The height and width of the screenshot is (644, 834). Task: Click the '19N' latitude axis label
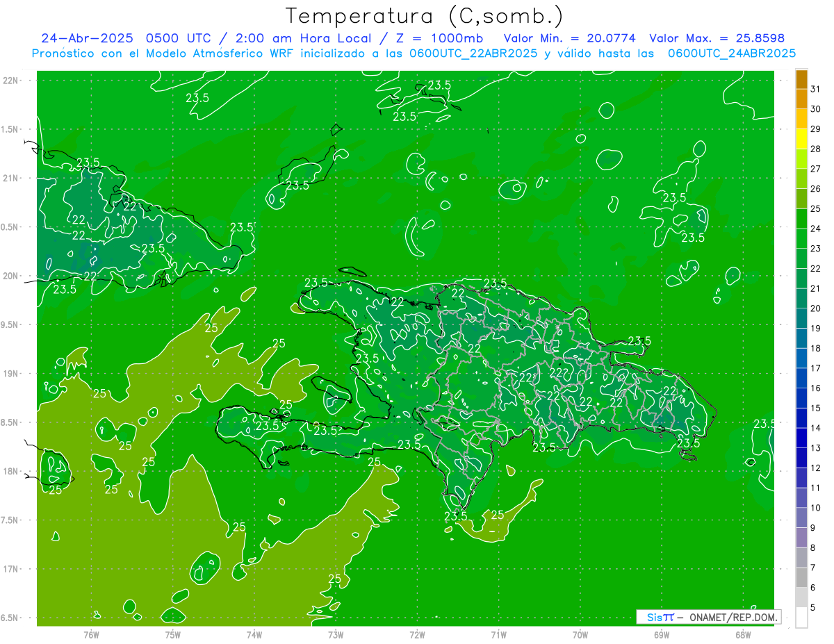tap(10, 374)
